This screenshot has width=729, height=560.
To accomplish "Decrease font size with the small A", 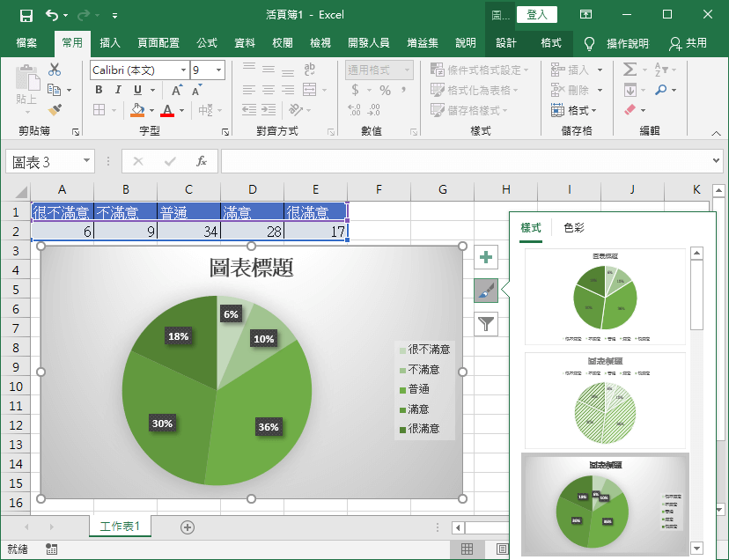I will point(196,90).
